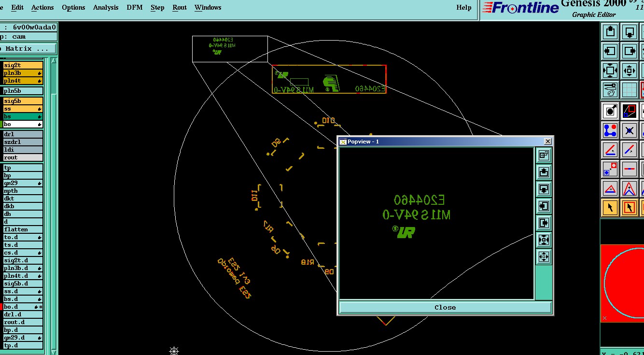644x355 pixels.
Task: Click the Close button in Popview
Action: pyautogui.click(x=445, y=307)
